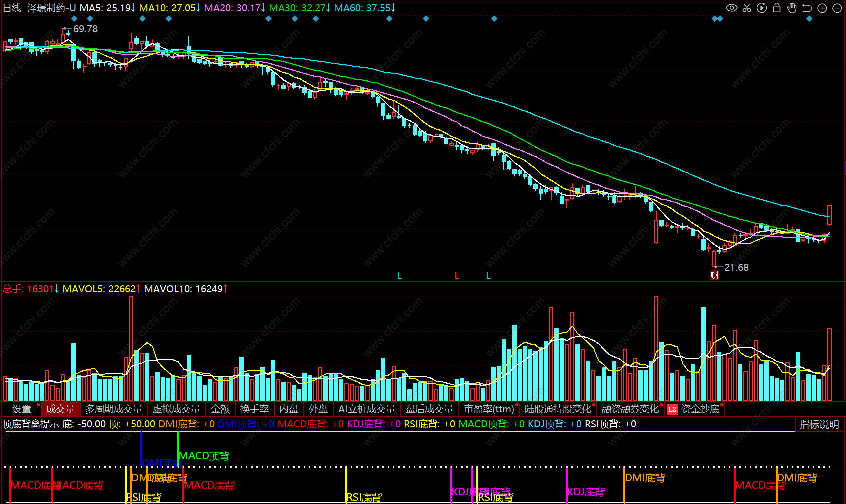Image resolution: width=846 pixels, height=504 pixels.
Task: Click the KDJ顶背: +0 legend value
Action: [555, 424]
